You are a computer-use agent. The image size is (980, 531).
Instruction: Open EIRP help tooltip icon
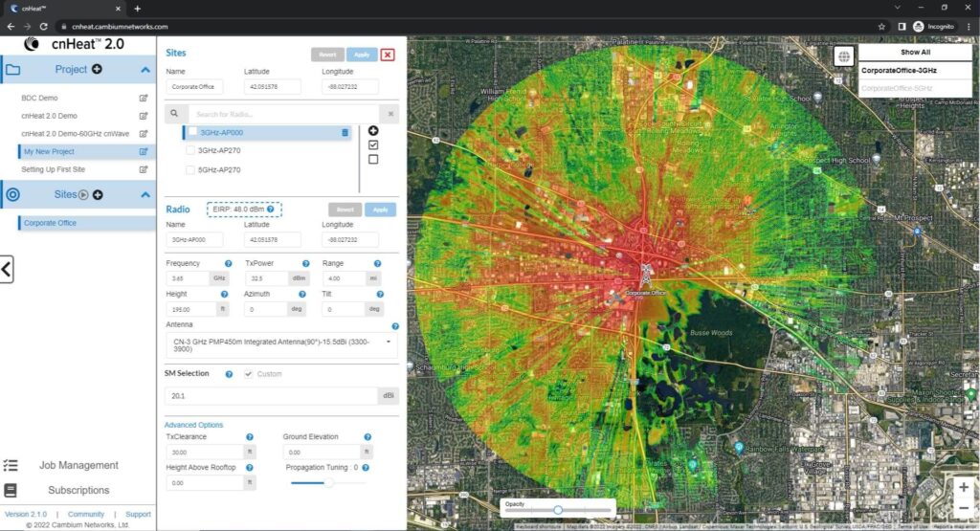(x=271, y=210)
